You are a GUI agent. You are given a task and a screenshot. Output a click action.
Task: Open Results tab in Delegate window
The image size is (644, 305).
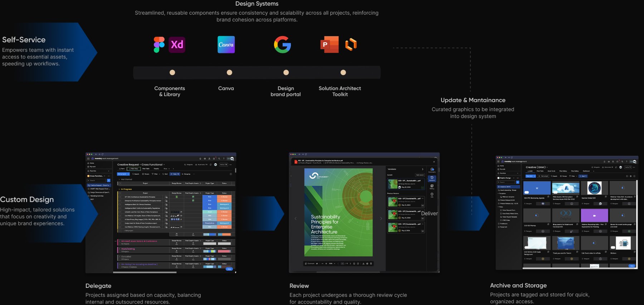(156, 169)
